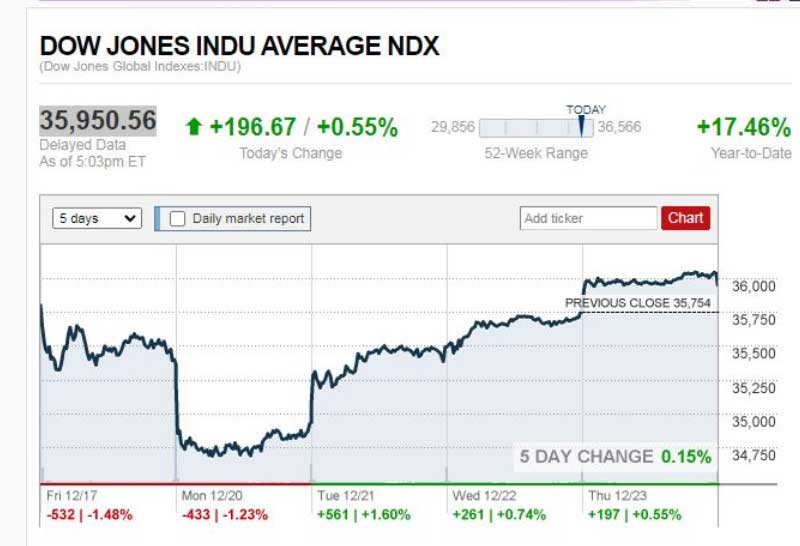Click the Dow Jones Global Indexes:INDU subtitle

pos(140,67)
